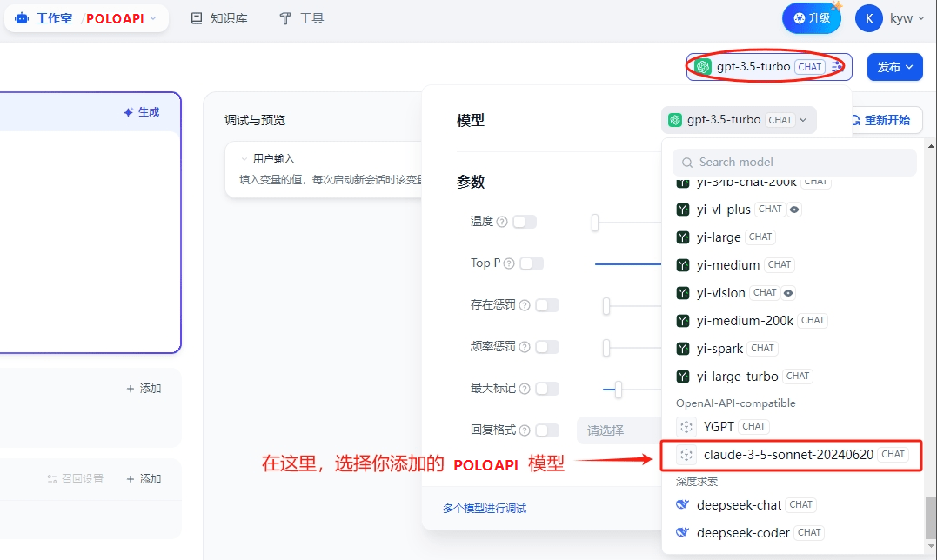Open model settings via sliders icon near gpt-3.5-turbo
937x560 pixels.
pyautogui.click(x=835, y=66)
